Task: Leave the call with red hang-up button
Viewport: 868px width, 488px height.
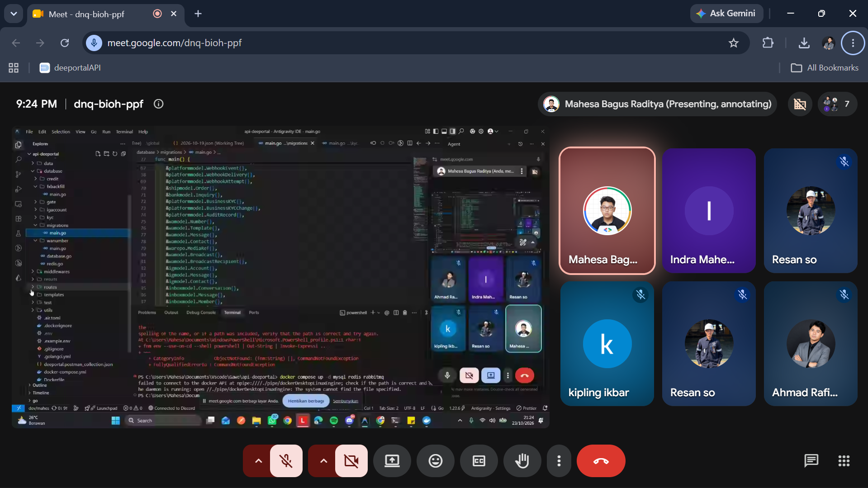Action: [x=601, y=461]
